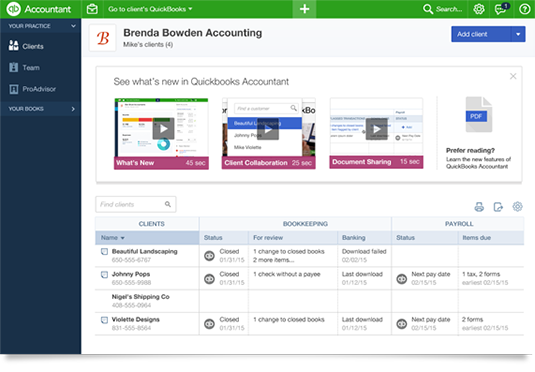The image size is (535, 372).
Task: Click Violette Designs bookkeeping status icon
Action: (x=209, y=324)
